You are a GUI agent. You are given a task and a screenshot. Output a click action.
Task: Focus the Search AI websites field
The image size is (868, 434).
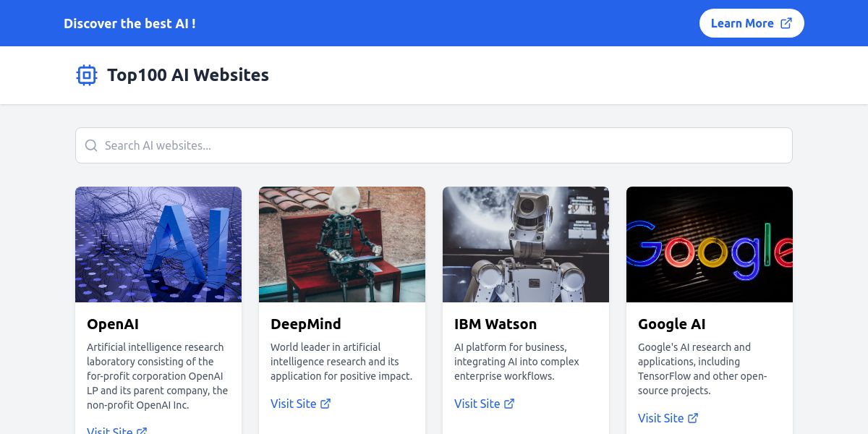(x=434, y=145)
